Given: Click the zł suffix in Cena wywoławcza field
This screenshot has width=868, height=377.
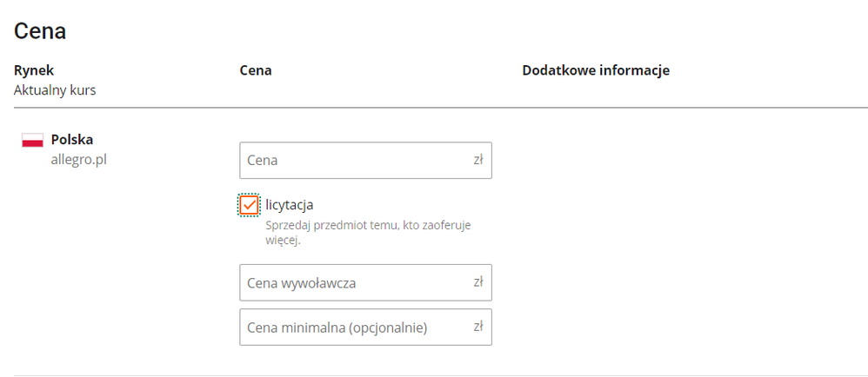Looking at the screenshot, I should (478, 282).
